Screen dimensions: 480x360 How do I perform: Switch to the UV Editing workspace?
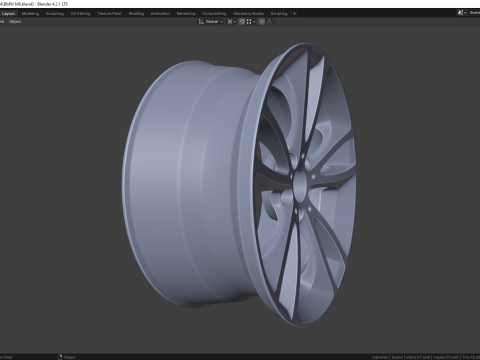tap(80, 14)
